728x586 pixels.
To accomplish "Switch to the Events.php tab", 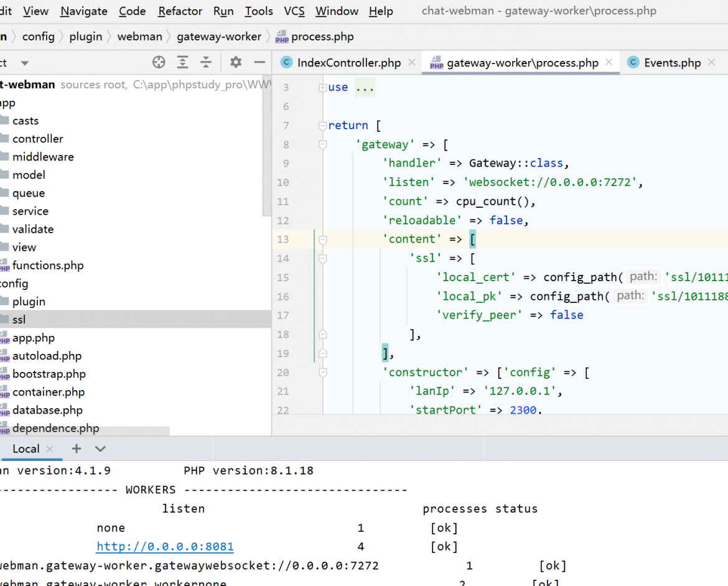I will click(x=672, y=63).
